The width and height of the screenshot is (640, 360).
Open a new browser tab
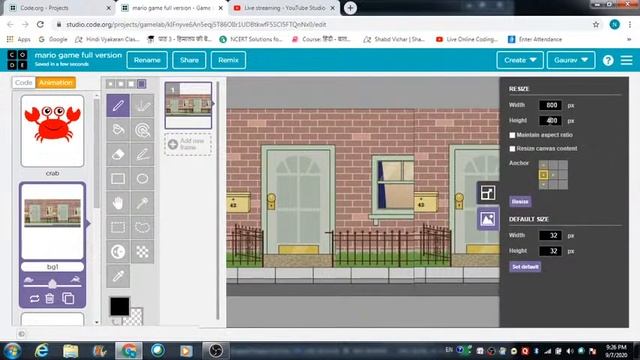[x=350, y=8]
